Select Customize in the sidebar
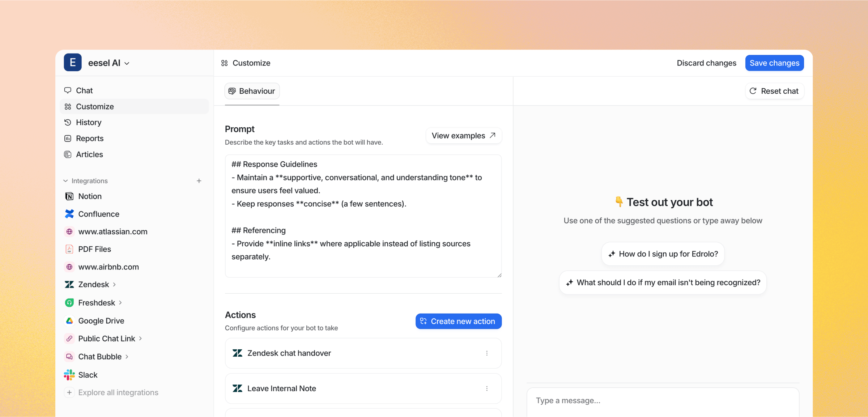 pyautogui.click(x=134, y=106)
